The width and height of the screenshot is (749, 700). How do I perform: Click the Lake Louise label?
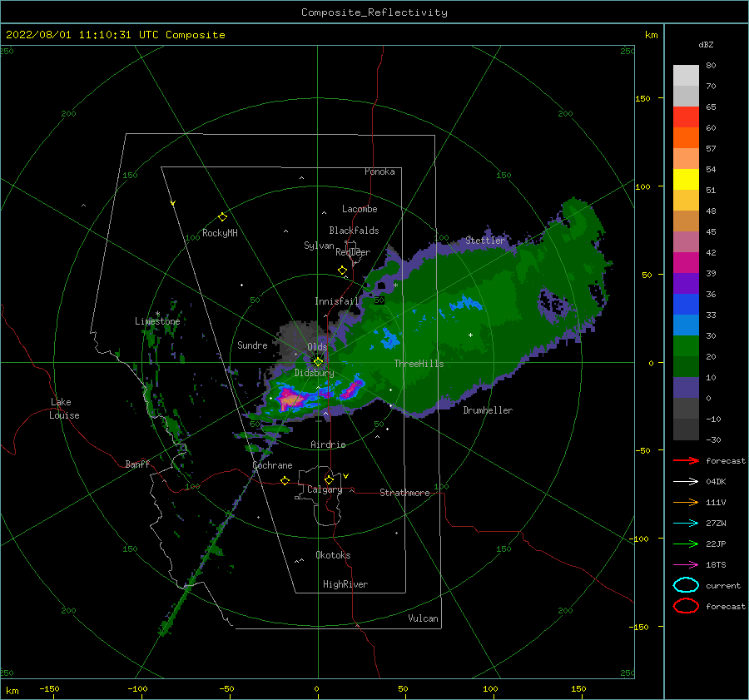(64, 409)
